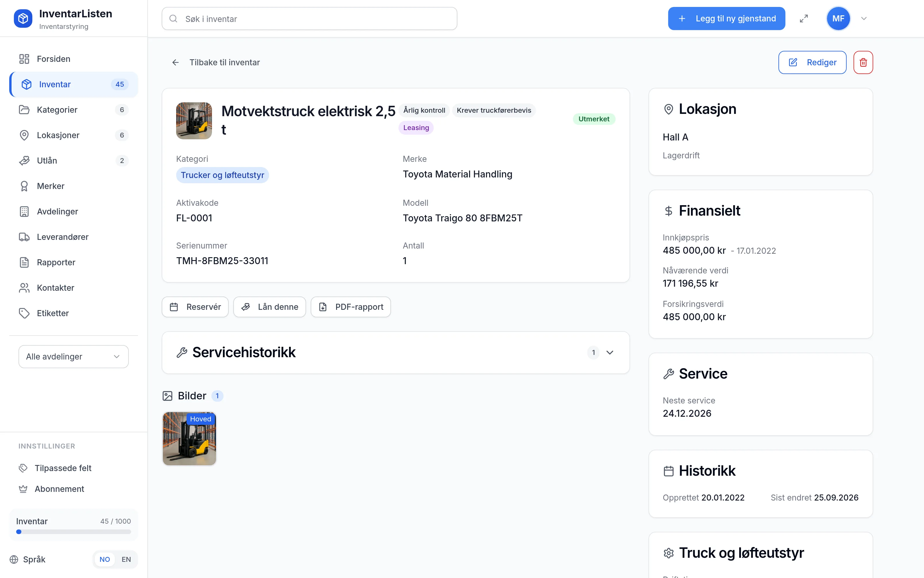924x578 pixels.
Task: Click the Trucker og løfteutstyr category tag
Action: [222, 175]
